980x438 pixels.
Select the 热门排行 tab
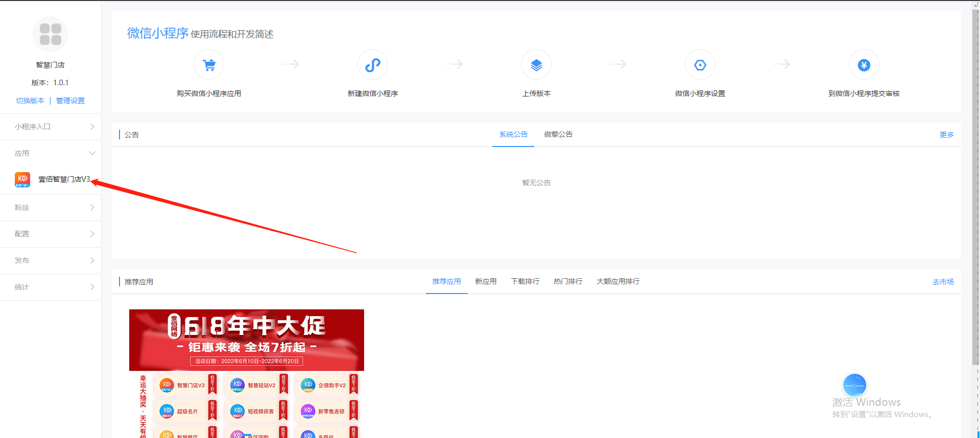tap(568, 281)
